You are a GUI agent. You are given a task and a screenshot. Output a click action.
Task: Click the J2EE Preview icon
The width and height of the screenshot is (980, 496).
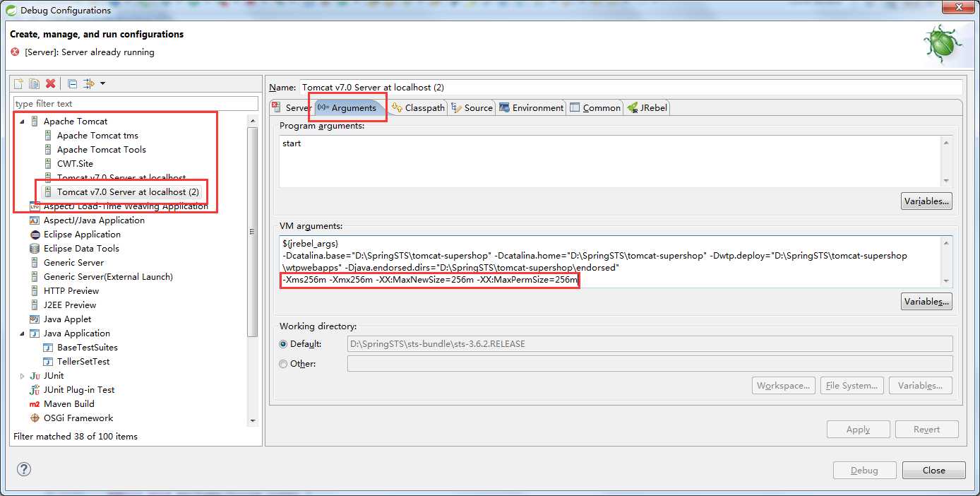(x=35, y=305)
